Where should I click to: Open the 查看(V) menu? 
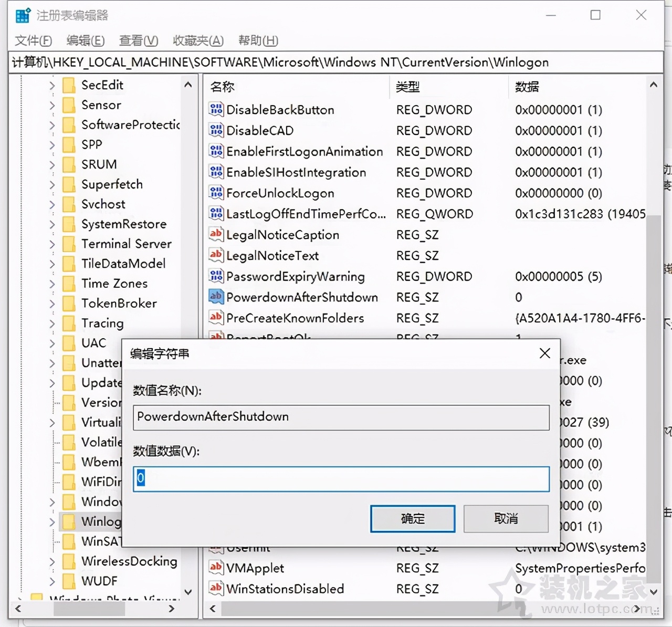(x=139, y=40)
